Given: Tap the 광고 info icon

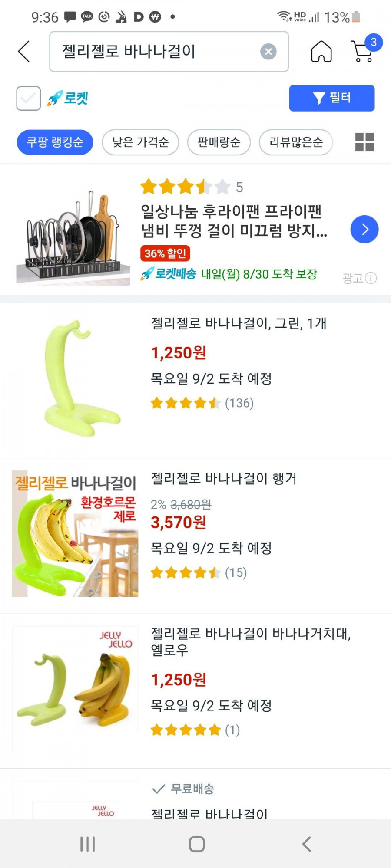Looking at the screenshot, I should tap(371, 278).
